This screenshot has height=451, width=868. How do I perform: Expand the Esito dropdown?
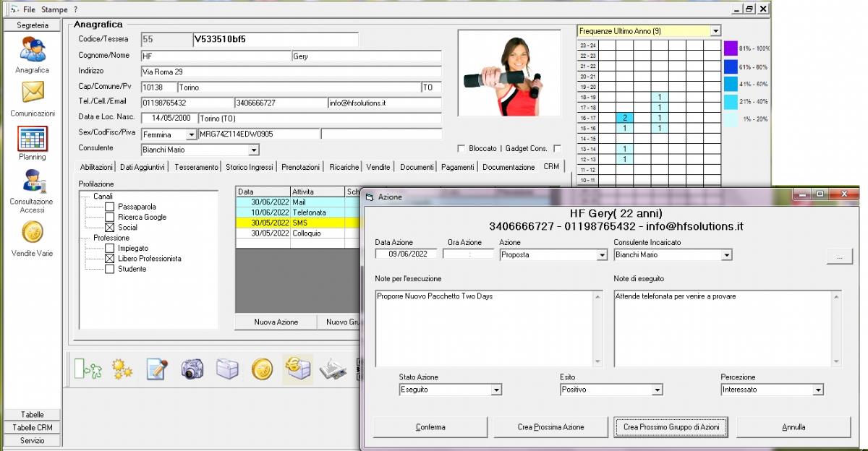(x=657, y=390)
